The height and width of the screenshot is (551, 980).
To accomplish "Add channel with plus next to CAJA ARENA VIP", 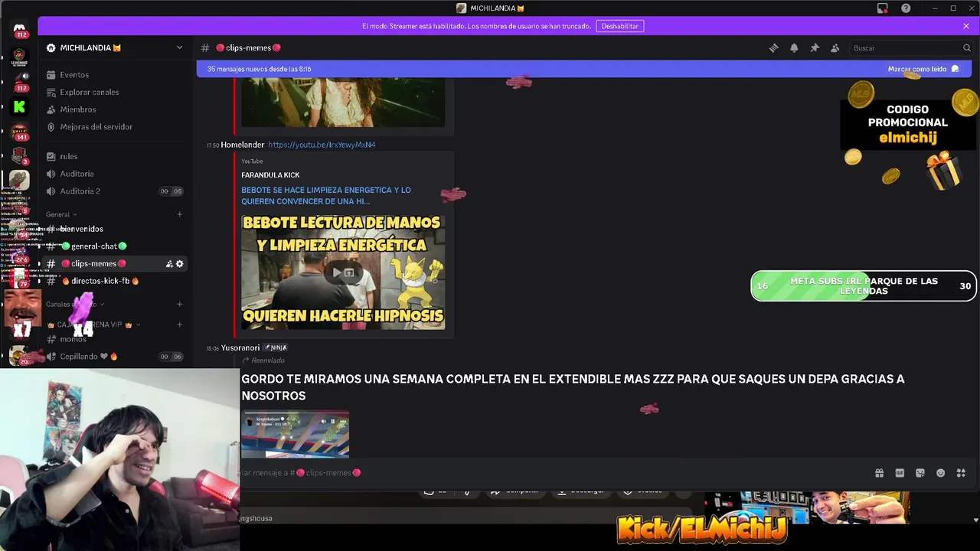I will (x=180, y=324).
